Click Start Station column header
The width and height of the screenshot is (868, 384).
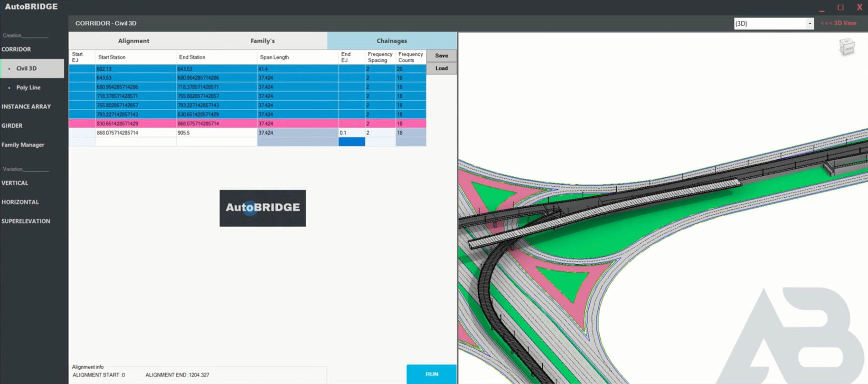(136, 57)
